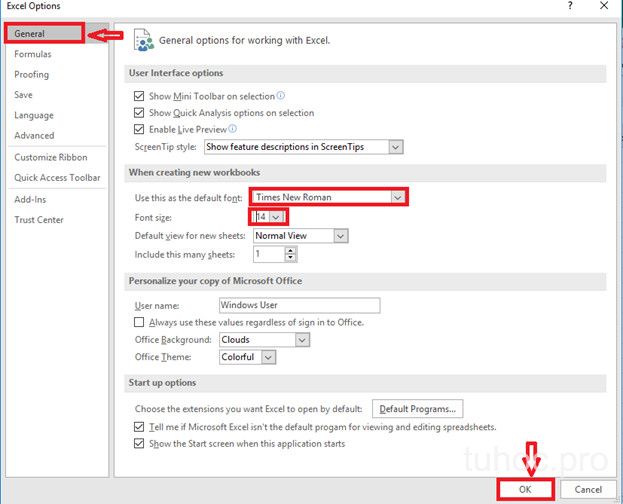Open the Quick Access Toolbar category
623x504 pixels.
(57, 178)
